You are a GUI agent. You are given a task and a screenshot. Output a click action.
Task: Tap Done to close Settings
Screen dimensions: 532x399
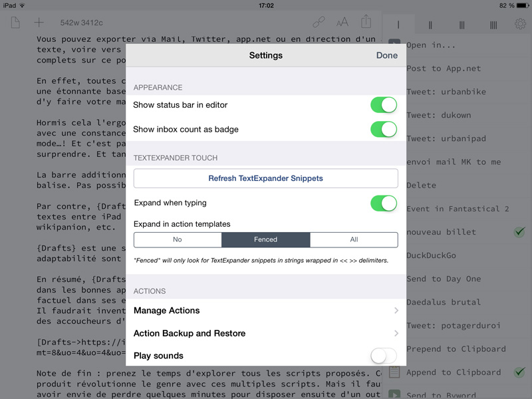pyautogui.click(x=387, y=55)
